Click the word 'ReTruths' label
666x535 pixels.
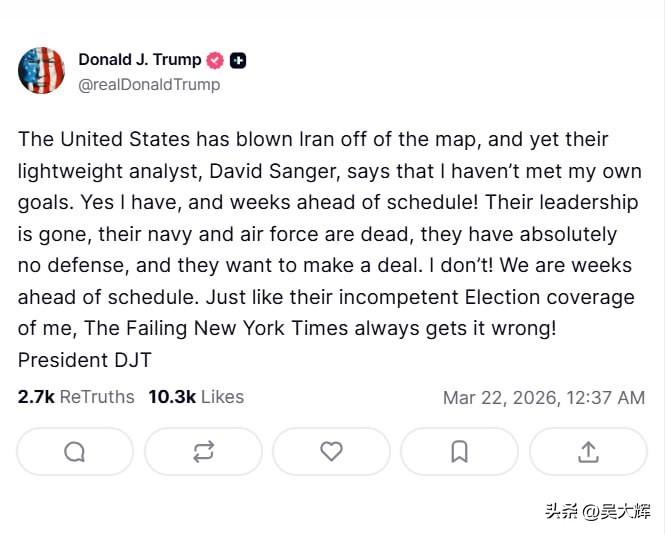coord(97,397)
